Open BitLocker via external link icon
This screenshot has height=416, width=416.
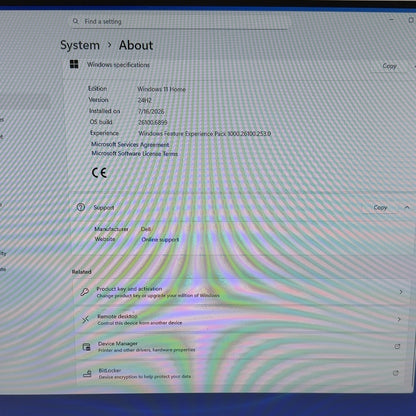(396, 373)
